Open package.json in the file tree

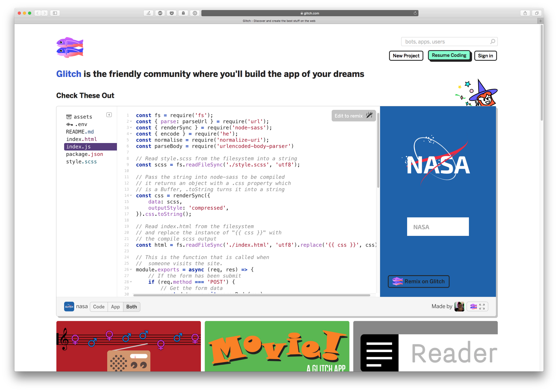click(85, 154)
